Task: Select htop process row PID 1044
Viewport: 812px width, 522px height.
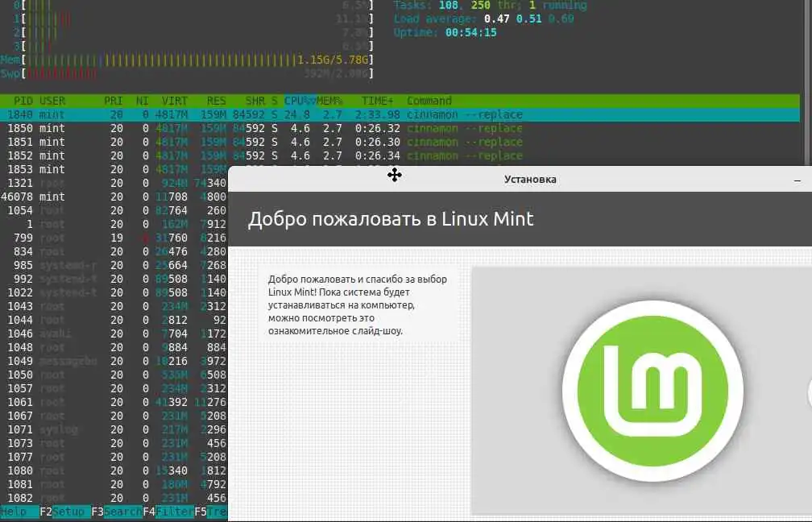Action: tap(114, 320)
